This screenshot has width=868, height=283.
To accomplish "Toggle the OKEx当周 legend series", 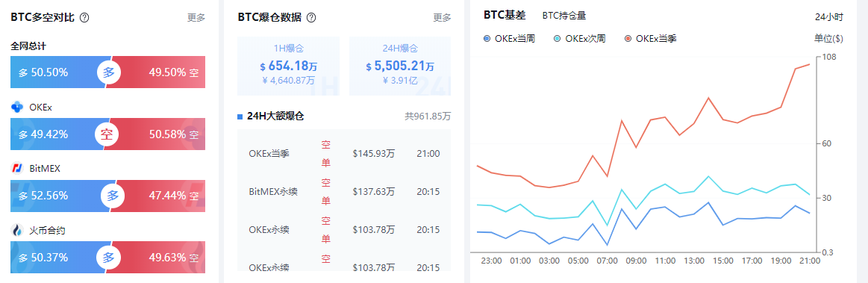I will coord(509,39).
